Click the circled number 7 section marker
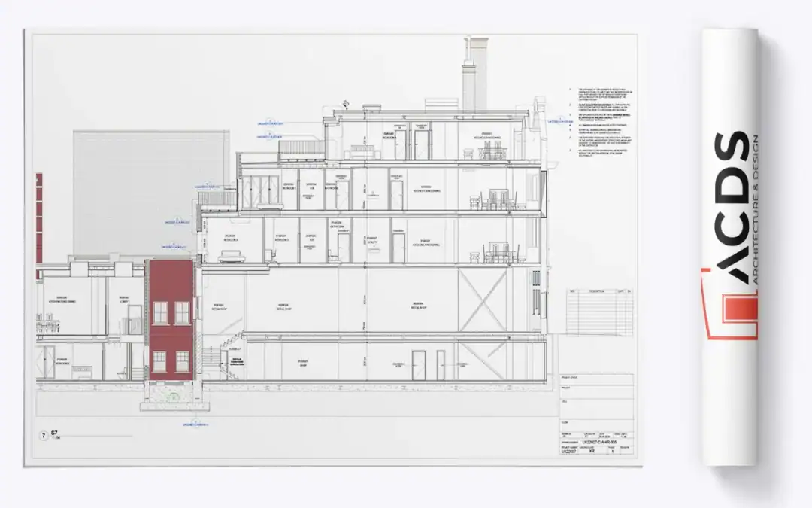The image size is (812, 508). (44, 436)
